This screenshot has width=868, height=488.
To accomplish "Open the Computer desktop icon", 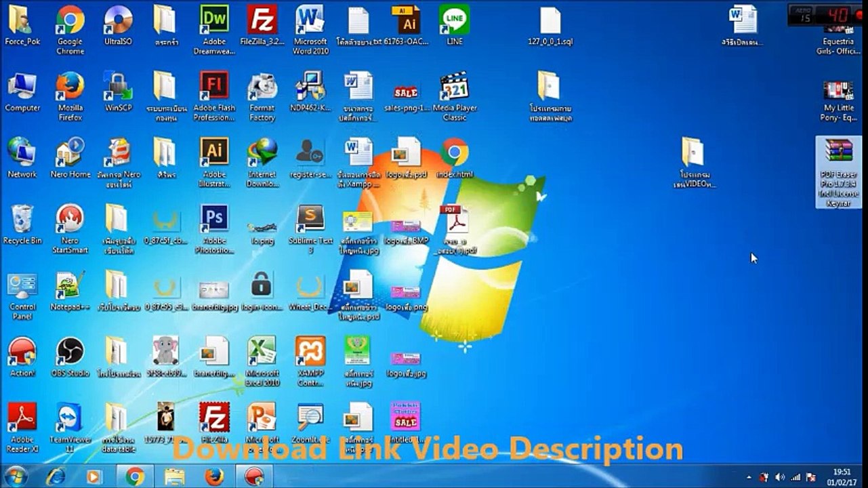I will pos(22,92).
